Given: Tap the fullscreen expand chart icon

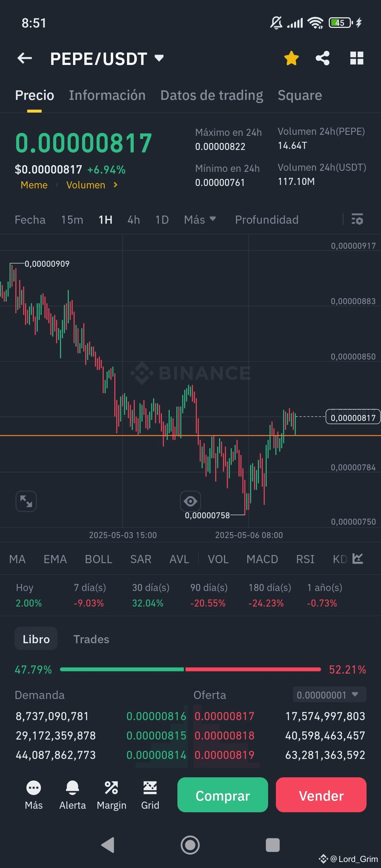Looking at the screenshot, I should (x=26, y=501).
